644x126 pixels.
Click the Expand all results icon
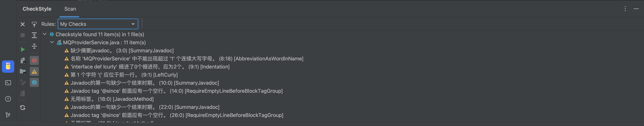click(x=34, y=35)
